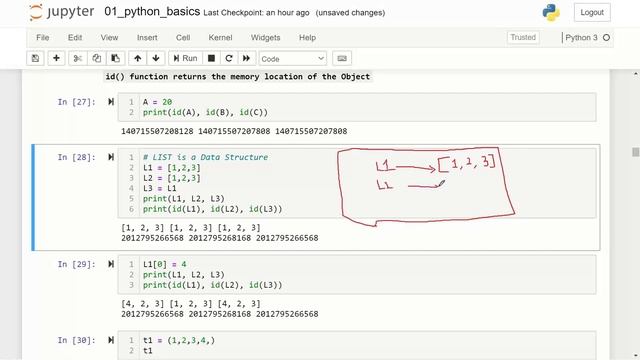This screenshot has height=360, width=640.
Task: Click the Last Checkpoint status text
Action: 256,13
